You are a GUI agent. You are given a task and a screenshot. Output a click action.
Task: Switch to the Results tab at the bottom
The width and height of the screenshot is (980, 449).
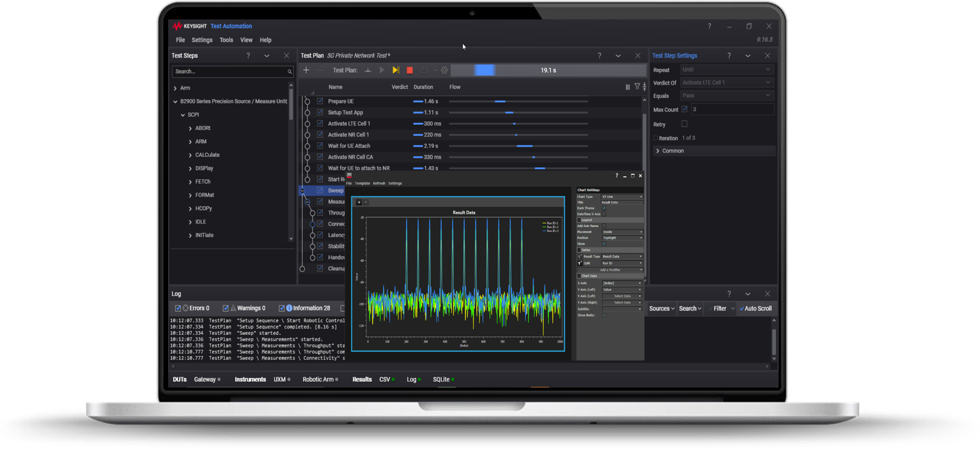(x=362, y=379)
